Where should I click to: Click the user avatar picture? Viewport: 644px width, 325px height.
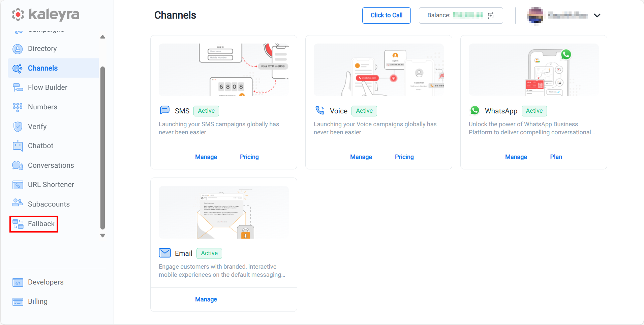[535, 16]
